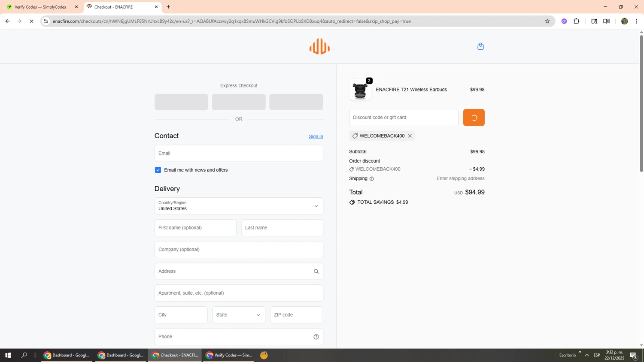Open the shopping bag cart icon
Viewport: 644px width, 362px height.
[x=480, y=46]
